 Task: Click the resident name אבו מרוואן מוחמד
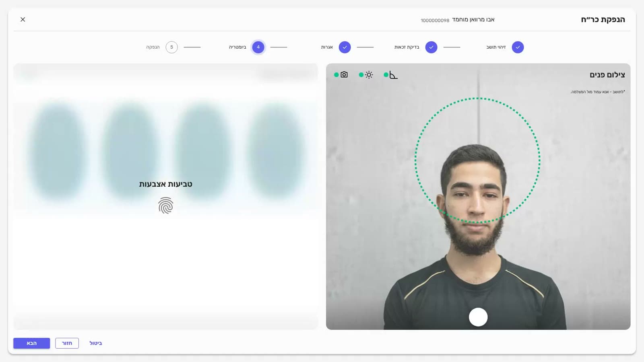pos(473,19)
